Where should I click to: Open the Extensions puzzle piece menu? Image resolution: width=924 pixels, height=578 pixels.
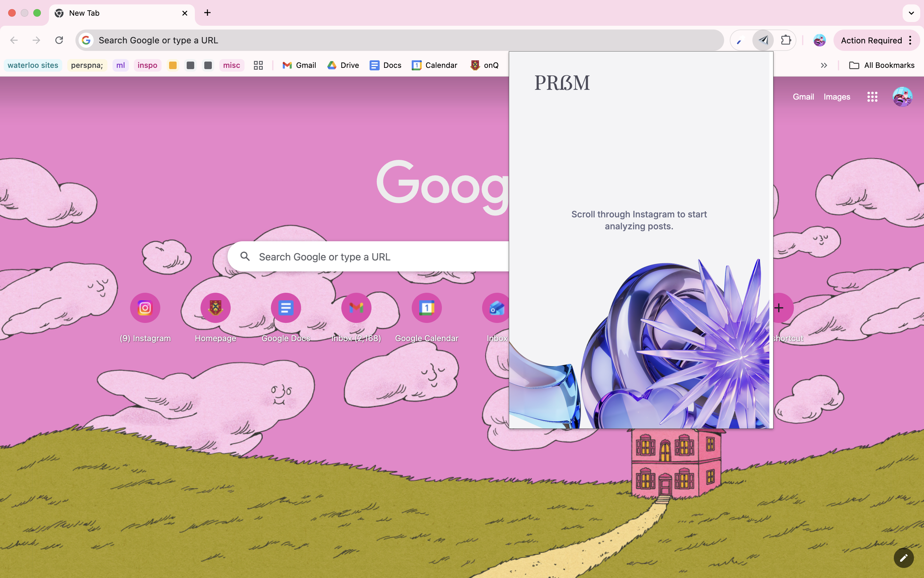(x=785, y=40)
